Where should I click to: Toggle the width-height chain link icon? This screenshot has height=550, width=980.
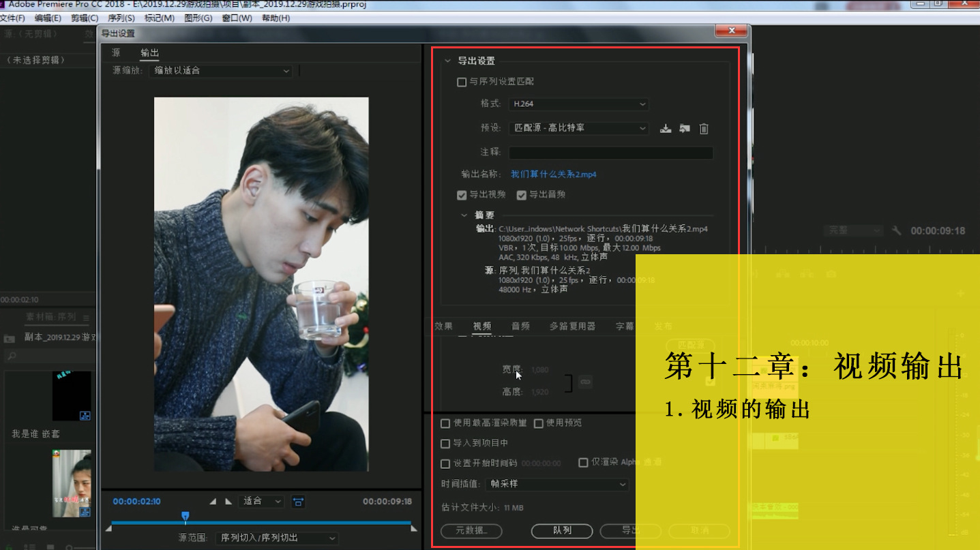pos(585,382)
